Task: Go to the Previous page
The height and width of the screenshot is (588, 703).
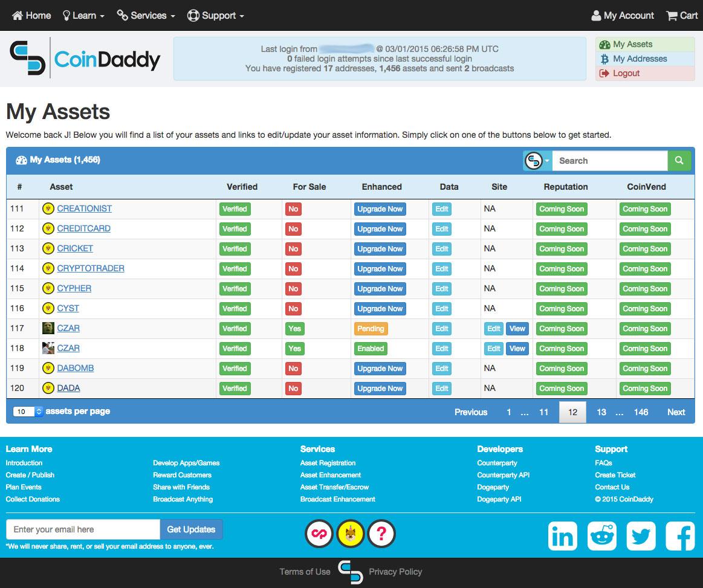Action: pyautogui.click(x=471, y=412)
